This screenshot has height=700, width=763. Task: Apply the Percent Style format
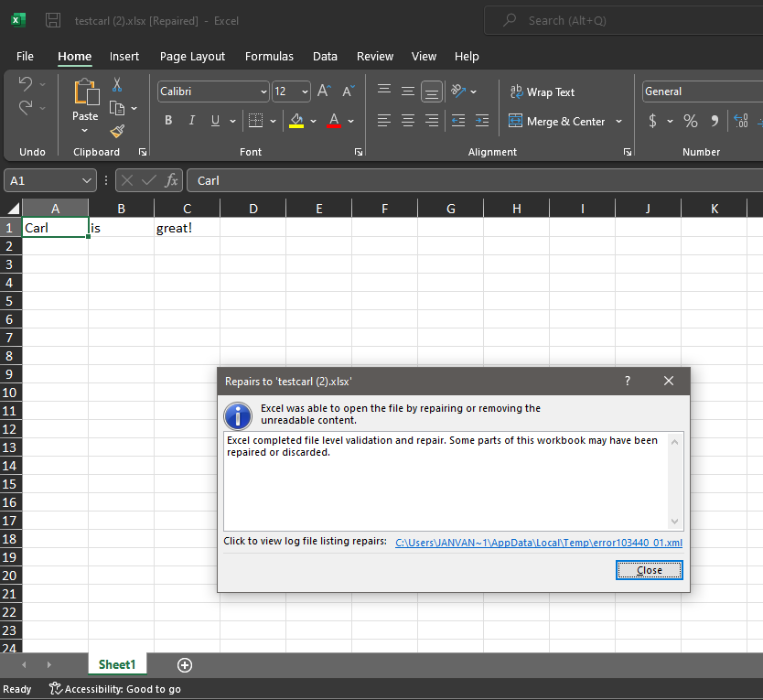[x=690, y=120]
